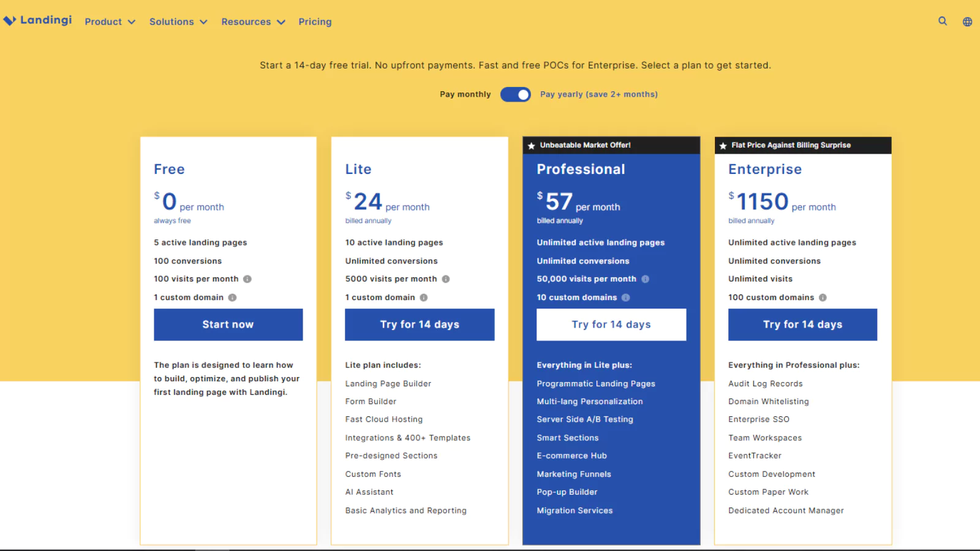980x551 pixels.
Task: Click the Professional plan heading
Action: click(x=581, y=169)
